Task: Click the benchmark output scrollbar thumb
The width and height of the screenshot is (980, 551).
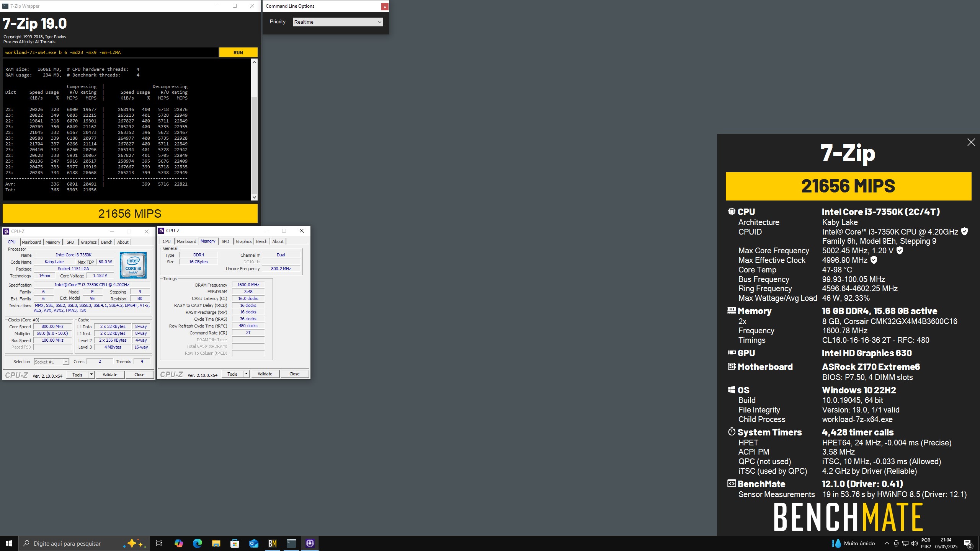Action: coord(254,145)
